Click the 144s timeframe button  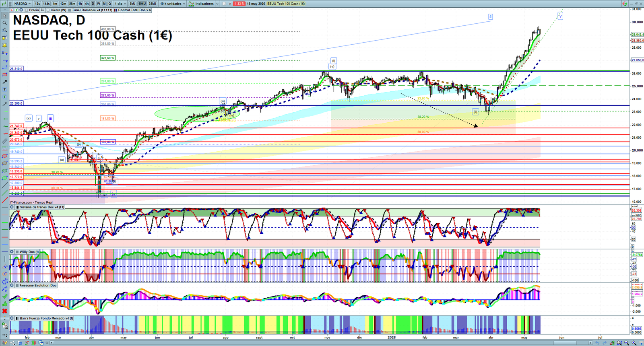click(46, 4)
